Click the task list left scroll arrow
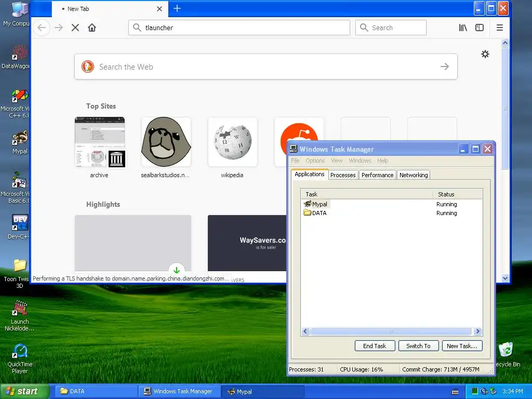Screen dimensions: 532x399 [305, 331]
